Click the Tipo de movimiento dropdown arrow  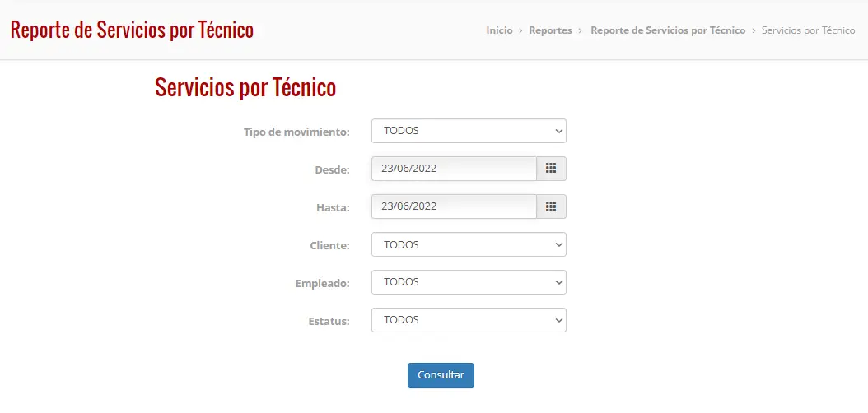(x=558, y=132)
